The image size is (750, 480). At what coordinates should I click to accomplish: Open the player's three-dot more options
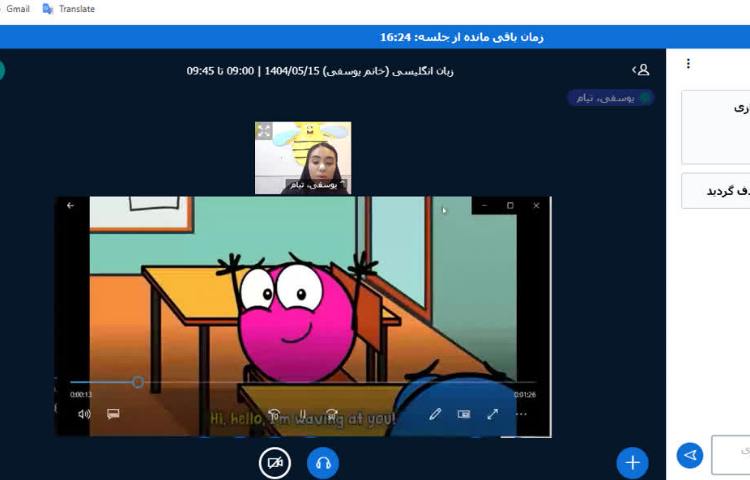pyautogui.click(x=521, y=414)
